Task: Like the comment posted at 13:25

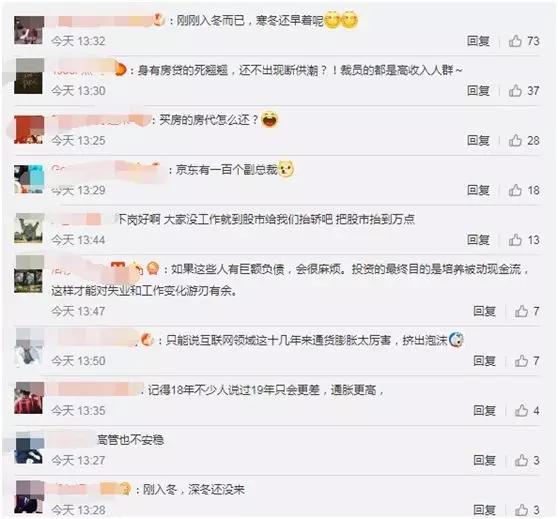Action: click(515, 141)
